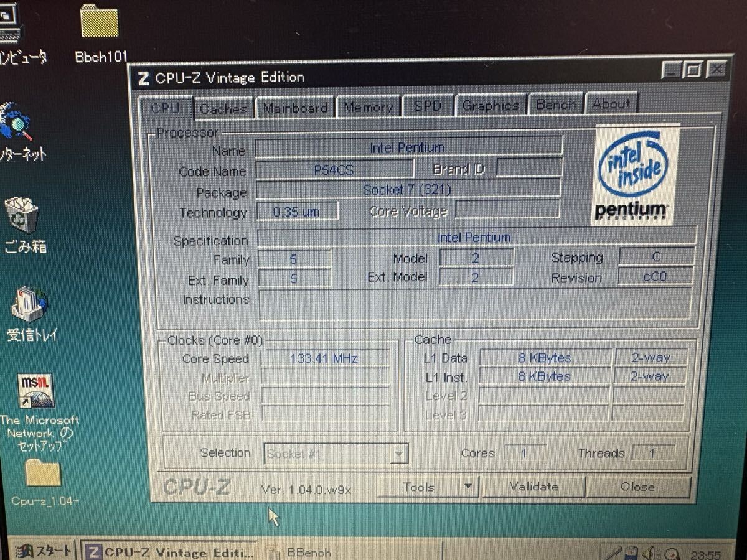The image size is (747, 560).
Task: Expand the Tools dropdown arrow
Action: pos(470,487)
